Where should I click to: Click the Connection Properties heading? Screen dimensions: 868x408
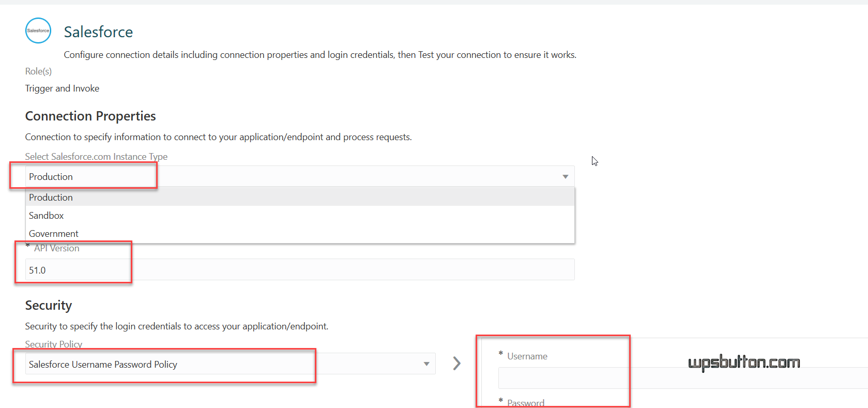point(90,116)
